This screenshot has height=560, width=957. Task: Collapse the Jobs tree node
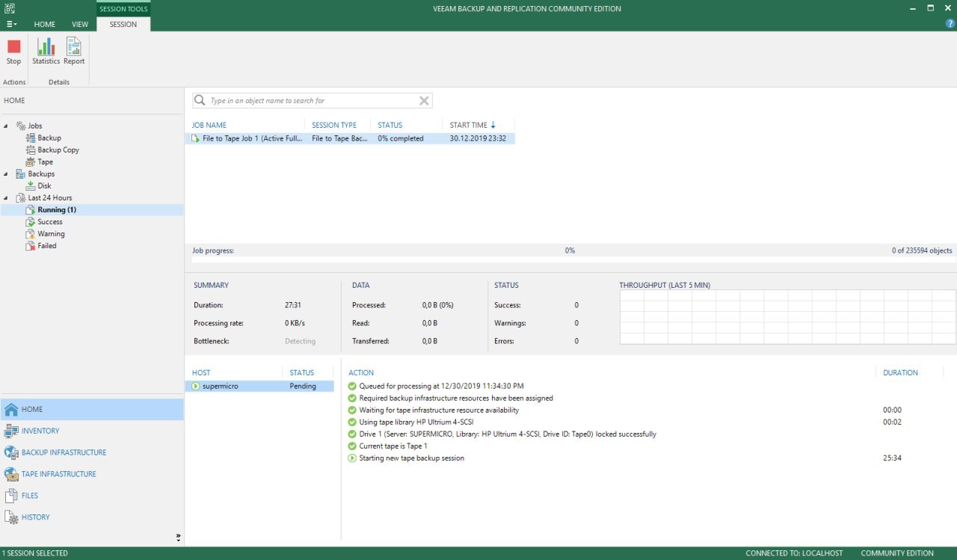(x=6, y=126)
